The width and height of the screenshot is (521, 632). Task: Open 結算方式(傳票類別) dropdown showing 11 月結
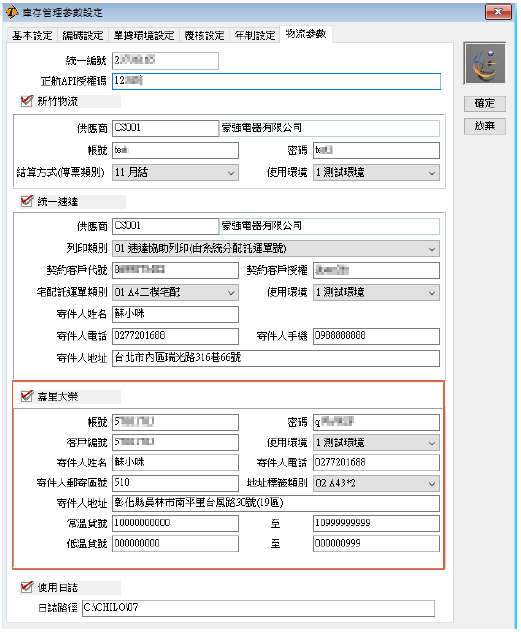(x=175, y=173)
